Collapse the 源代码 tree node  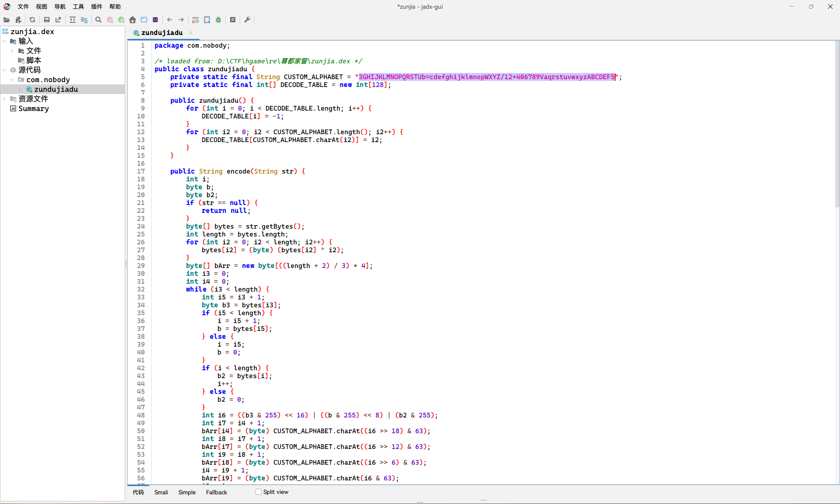click(4, 70)
